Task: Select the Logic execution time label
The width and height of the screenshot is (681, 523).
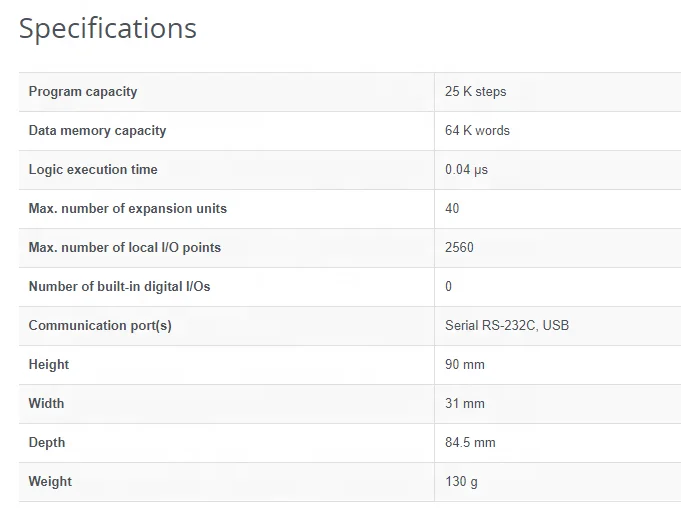Action: (x=93, y=170)
